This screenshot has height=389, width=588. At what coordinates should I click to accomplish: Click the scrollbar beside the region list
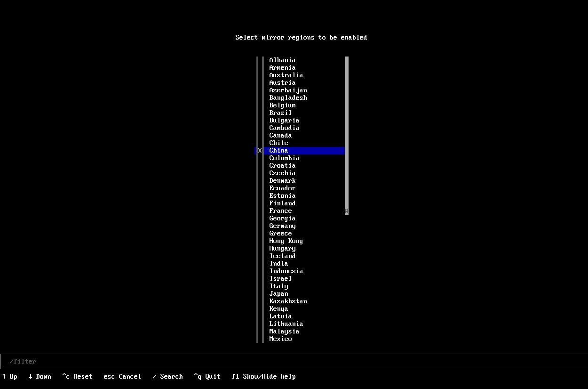tap(347, 136)
